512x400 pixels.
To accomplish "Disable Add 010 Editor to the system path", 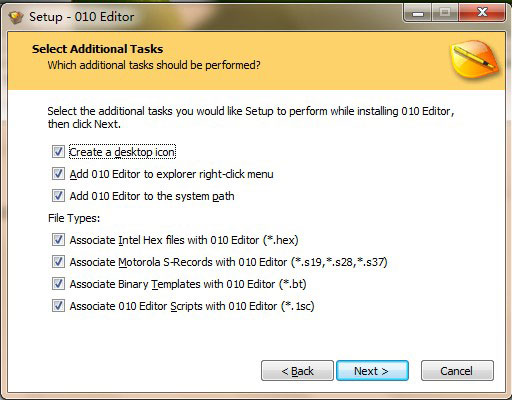I will pos(58,196).
